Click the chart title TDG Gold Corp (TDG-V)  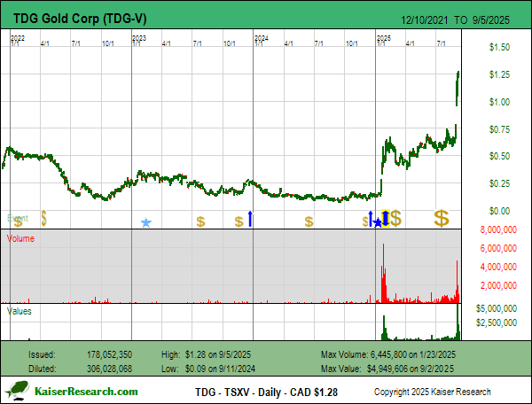pyautogui.click(x=80, y=19)
